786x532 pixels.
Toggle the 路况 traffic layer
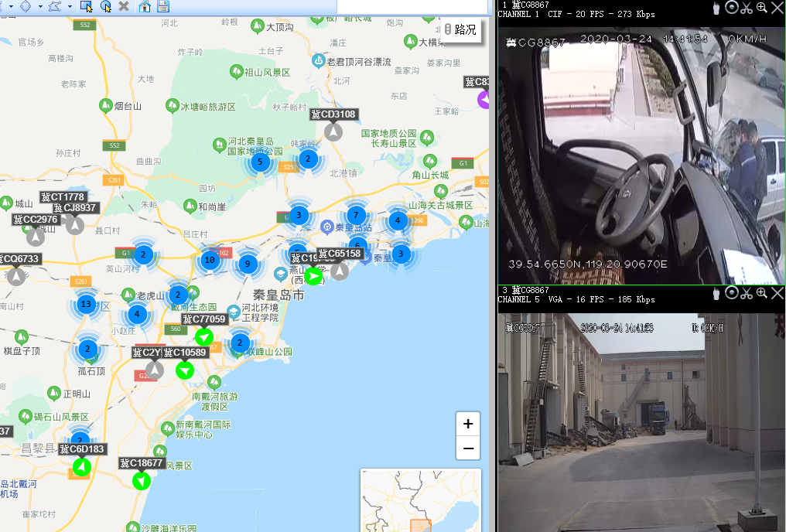tap(461, 29)
